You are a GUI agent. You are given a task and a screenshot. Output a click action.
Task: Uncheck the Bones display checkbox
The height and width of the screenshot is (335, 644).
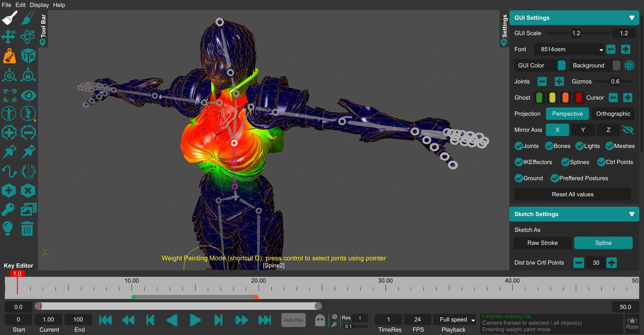click(x=549, y=146)
